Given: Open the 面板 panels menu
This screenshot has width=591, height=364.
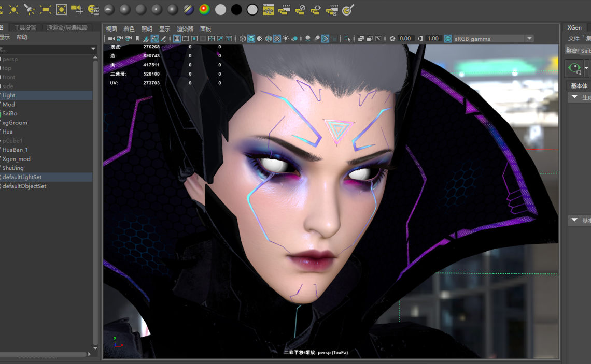Looking at the screenshot, I should click(x=205, y=29).
